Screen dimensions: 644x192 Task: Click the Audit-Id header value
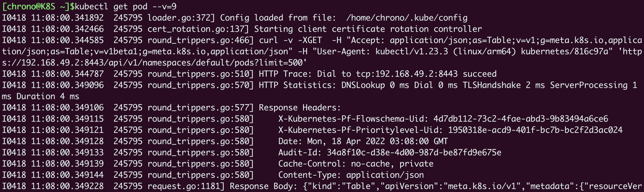tap(414, 153)
